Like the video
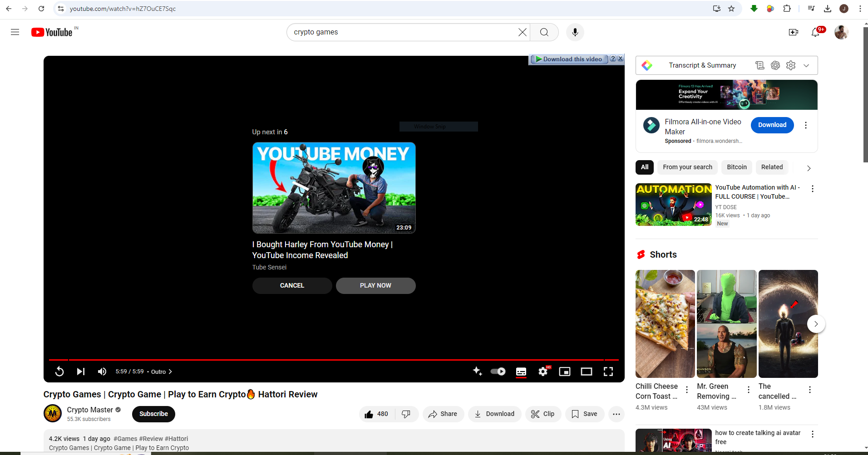 tap(377, 414)
